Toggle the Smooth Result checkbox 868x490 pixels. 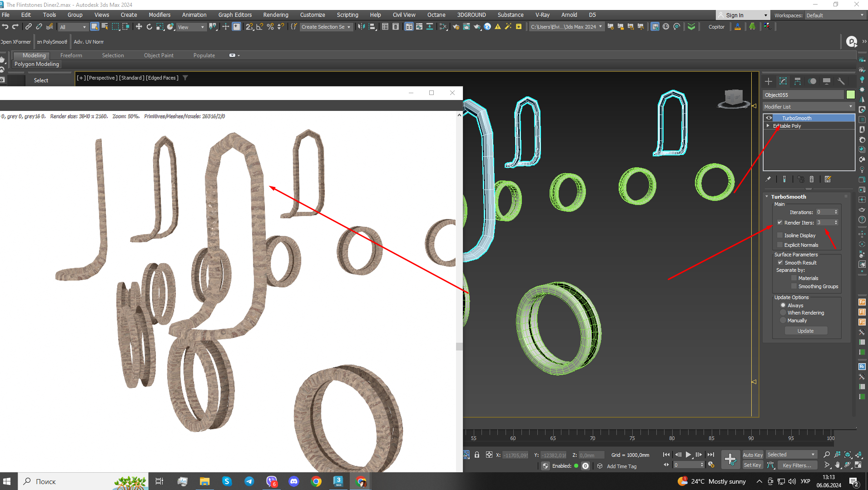tap(780, 263)
